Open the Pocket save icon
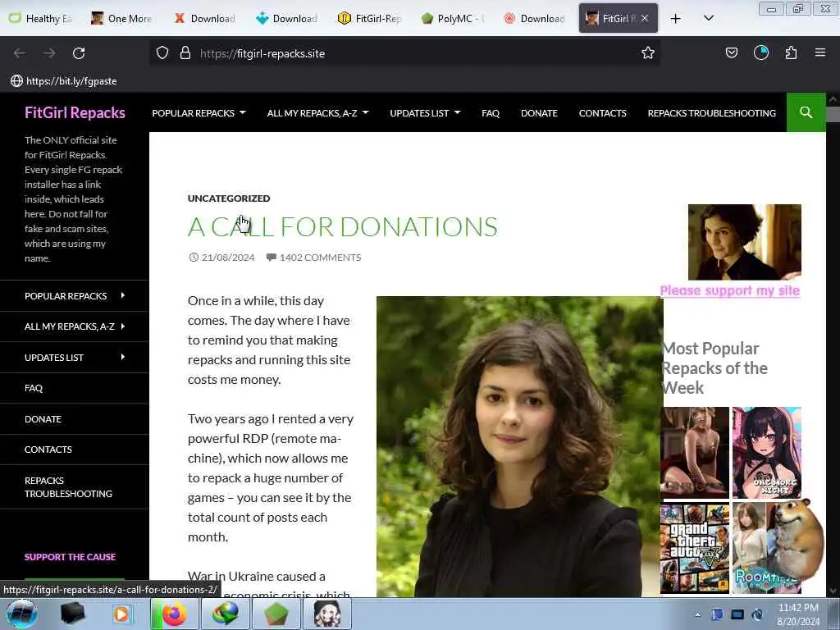The height and width of the screenshot is (630, 840). coord(731,52)
